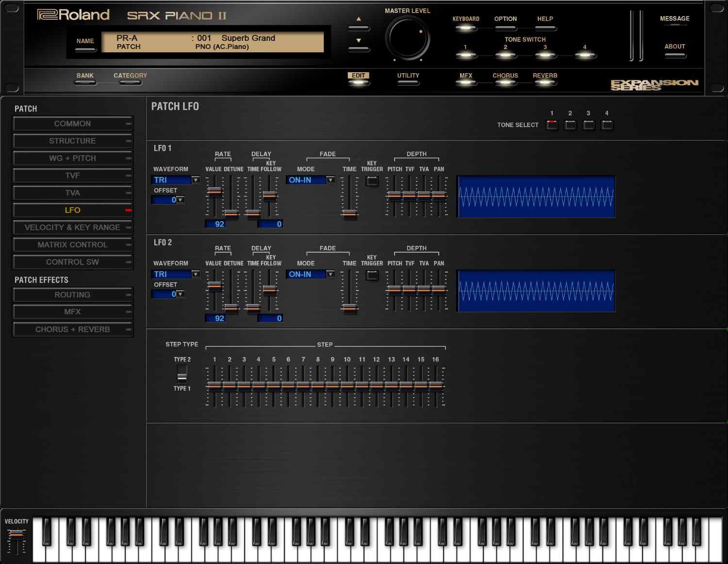Enable Tone Switch 2
The width and height of the screenshot is (728, 564).
(505, 54)
